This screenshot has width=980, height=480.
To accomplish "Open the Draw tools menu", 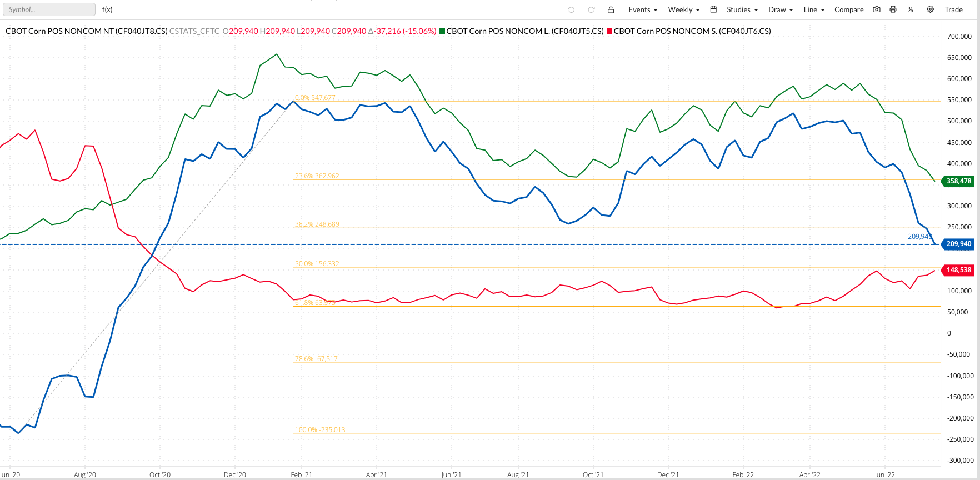I will [x=781, y=9].
